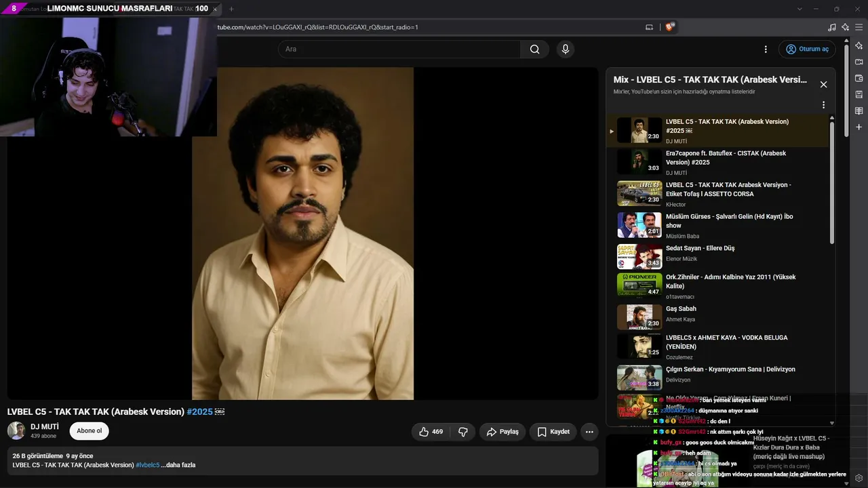Click the scroll-down arrow of the Mix playlist

coord(832,422)
